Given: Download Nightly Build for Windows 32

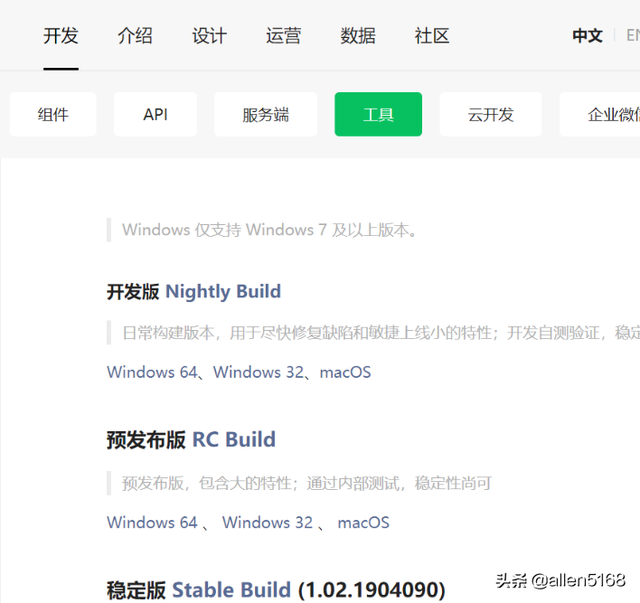Looking at the screenshot, I should click(259, 372).
